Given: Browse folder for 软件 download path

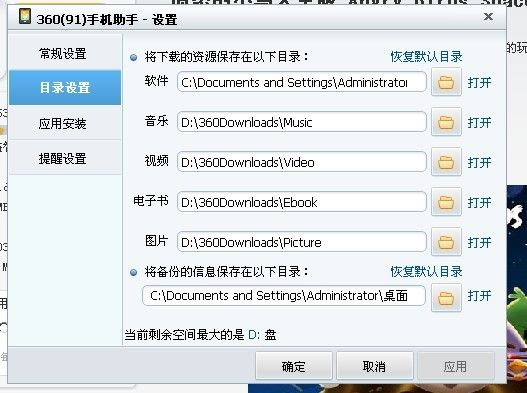Looking at the screenshot, I should [x=446, y=82].
